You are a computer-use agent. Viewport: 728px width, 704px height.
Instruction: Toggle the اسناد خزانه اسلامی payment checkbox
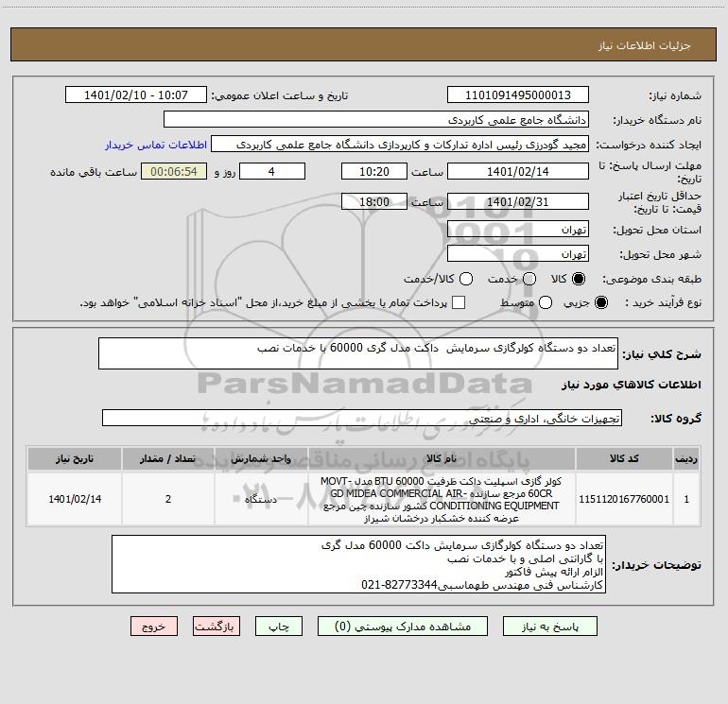click(x=459, y=302)
